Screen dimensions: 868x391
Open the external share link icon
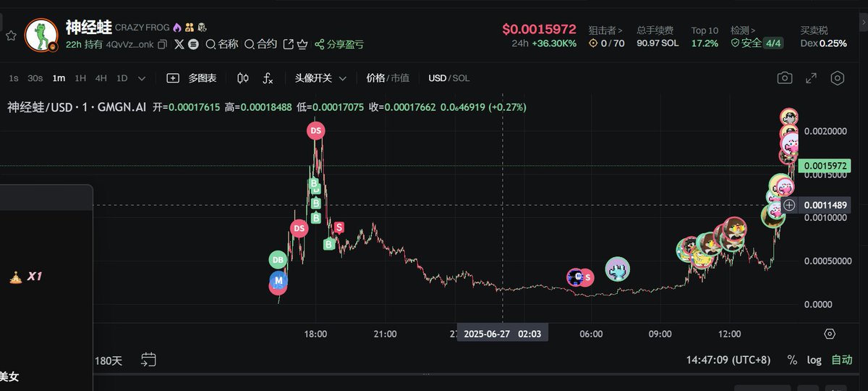[289, 44]
